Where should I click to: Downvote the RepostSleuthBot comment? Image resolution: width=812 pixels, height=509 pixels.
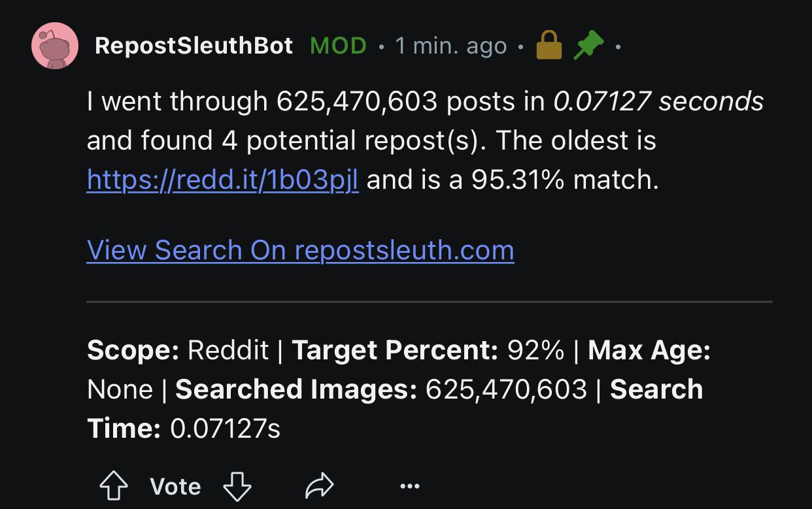[x=237, y=486]
